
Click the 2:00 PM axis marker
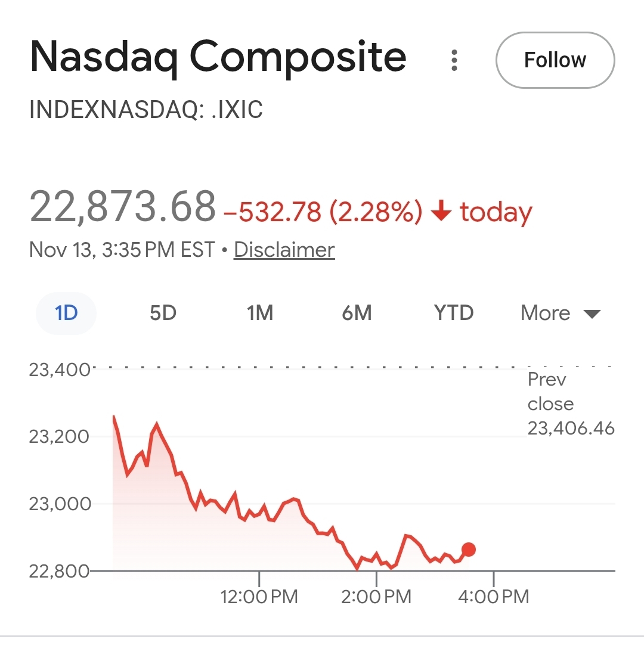[376, 596]
